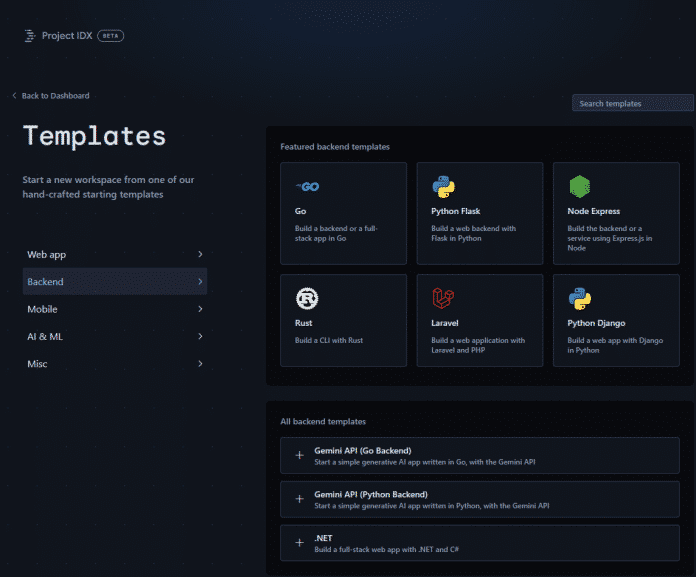Click the plus icon for Gemini API (Python Backend)
This screenshot has width=696, height=577.
tap(300, 499)
